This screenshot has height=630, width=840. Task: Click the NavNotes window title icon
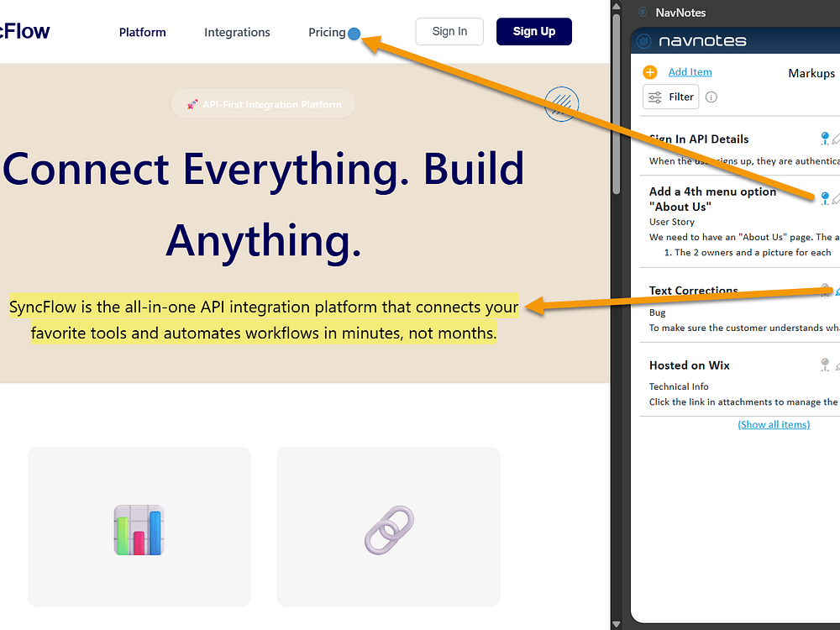pyautogui.click(x=643, y=12)
